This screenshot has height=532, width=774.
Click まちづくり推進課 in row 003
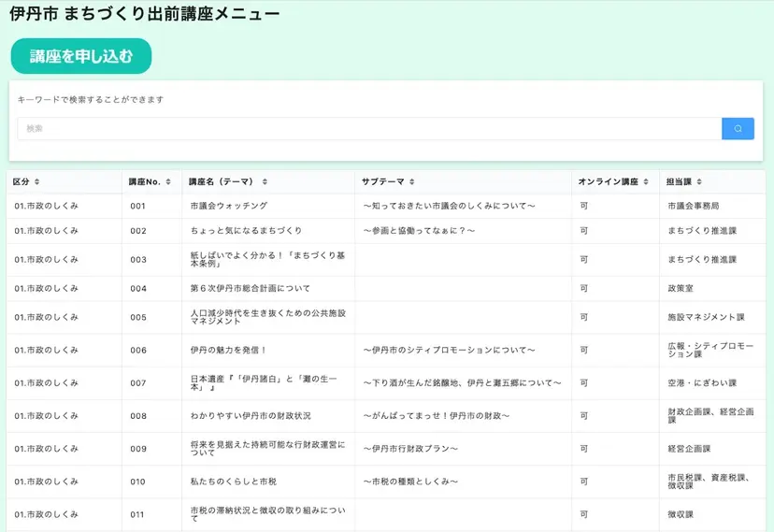click(x=702, y=260)
